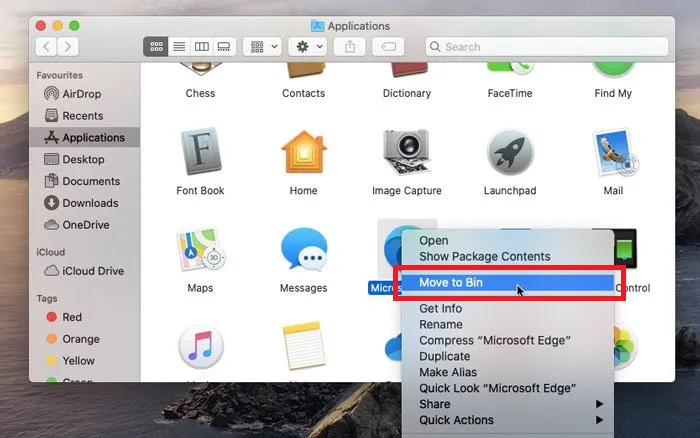
Task: Open the Home app icon
Action: (304, 152)
